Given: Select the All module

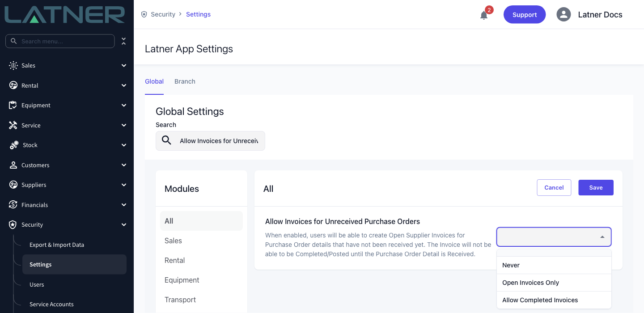Looking at the screenshot, I should click(x=201, y=221).
